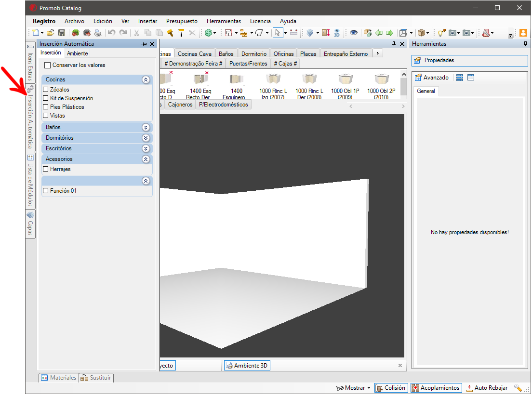Create a new project with the New icon
Screen dimensions: 532x396
tap(36, 33)
